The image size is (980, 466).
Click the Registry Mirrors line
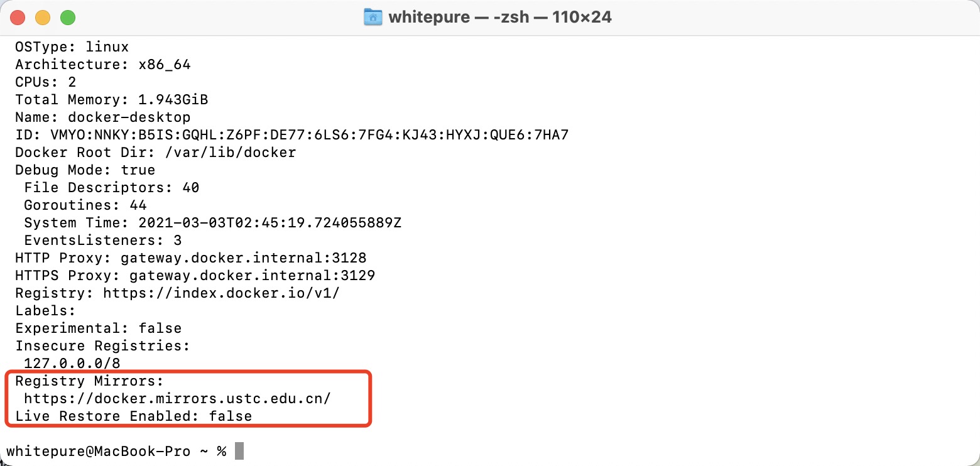tap(89, 381)
